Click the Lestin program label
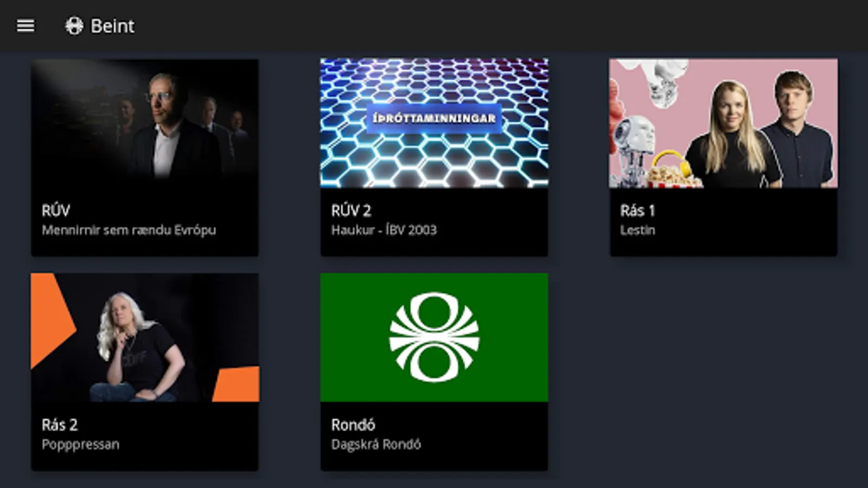The width and height of the screenshot is (868, 488). pos(637,230)
